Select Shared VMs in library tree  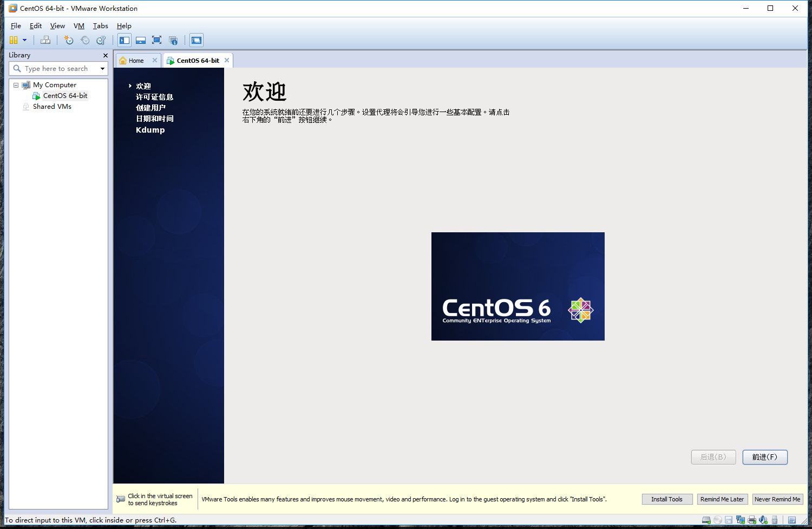[52, 107]
